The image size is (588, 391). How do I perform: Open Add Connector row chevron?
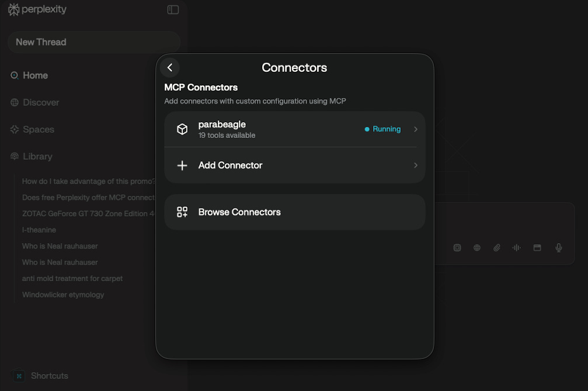coord(416,165)
